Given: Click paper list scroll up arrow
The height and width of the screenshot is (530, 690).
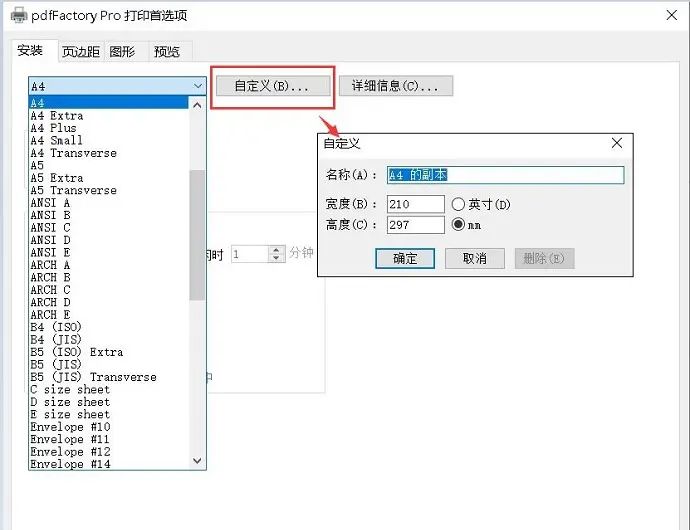Looking at the screenshot, I should (x=197, y=105).
